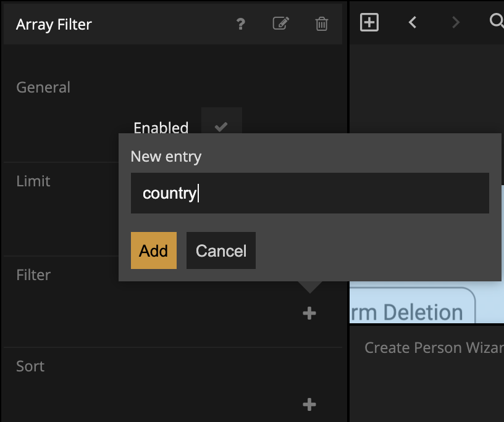
Task: Open help for Array Filter
Action: pyautogui.click(x=241, y=24)
